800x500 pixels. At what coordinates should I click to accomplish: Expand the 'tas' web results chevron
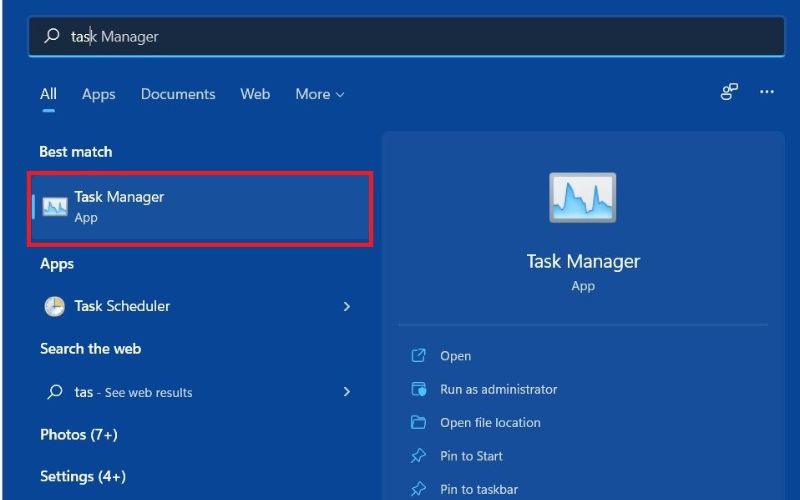pos(347,392)
